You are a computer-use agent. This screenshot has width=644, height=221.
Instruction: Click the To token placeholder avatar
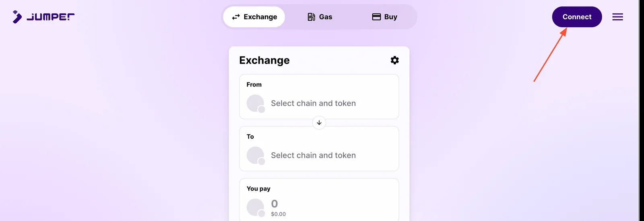255,155
